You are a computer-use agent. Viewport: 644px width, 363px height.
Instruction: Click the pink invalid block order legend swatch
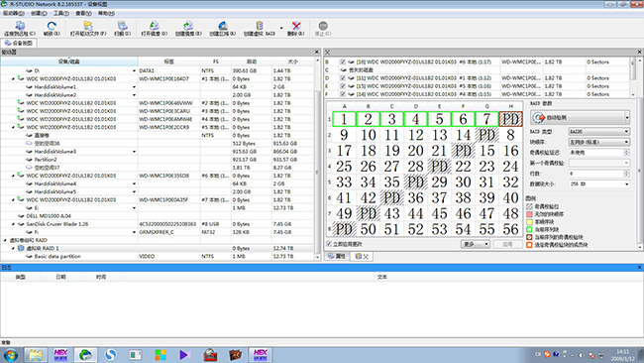tap(529, 214)
